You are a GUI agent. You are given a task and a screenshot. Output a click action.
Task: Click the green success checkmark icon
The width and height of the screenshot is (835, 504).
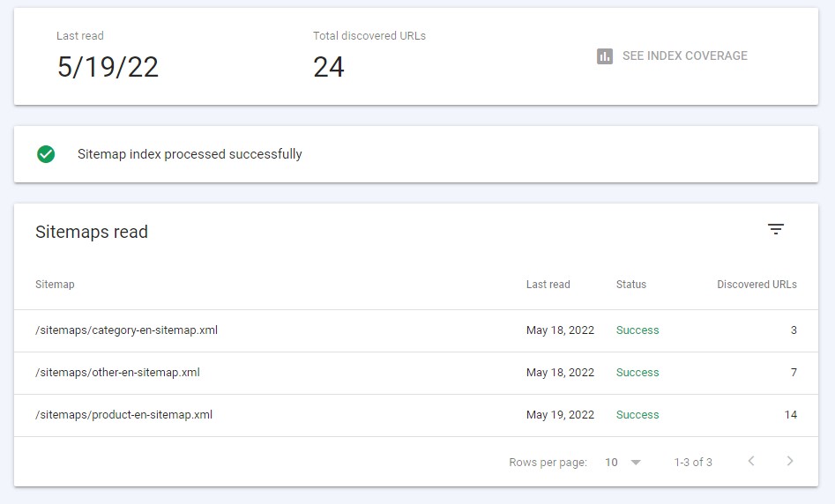46,154
